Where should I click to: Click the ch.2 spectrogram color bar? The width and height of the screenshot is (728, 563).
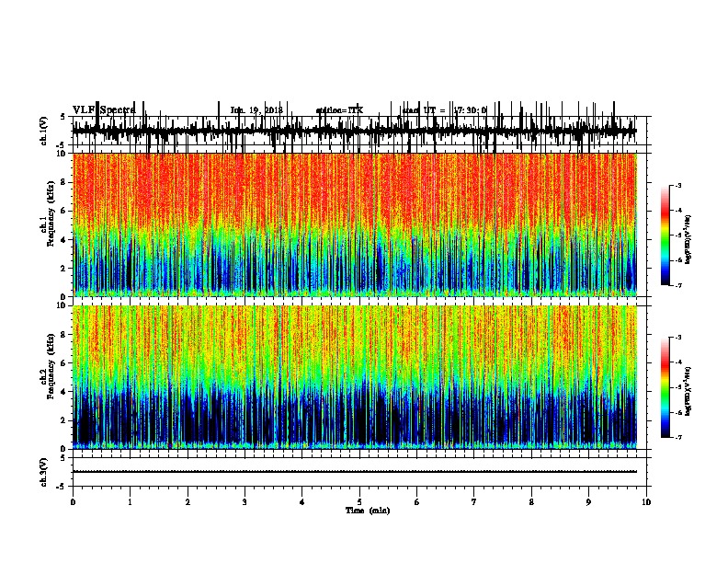coord(665,387)
